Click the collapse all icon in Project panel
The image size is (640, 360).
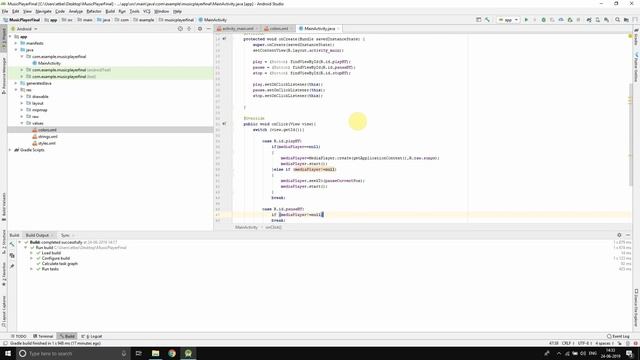(x=189, y=29)
